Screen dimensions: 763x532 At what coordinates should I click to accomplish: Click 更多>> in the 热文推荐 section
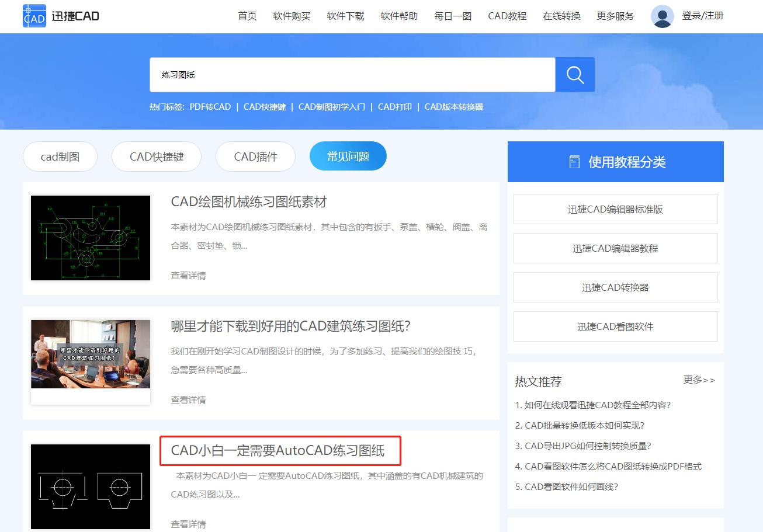pyautogui.click(x=699, y=380)
